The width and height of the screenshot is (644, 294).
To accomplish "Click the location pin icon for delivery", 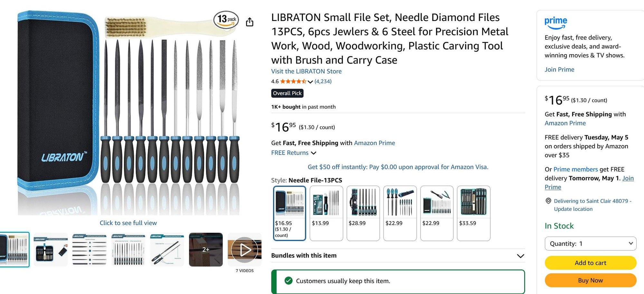I will [548, 201].
